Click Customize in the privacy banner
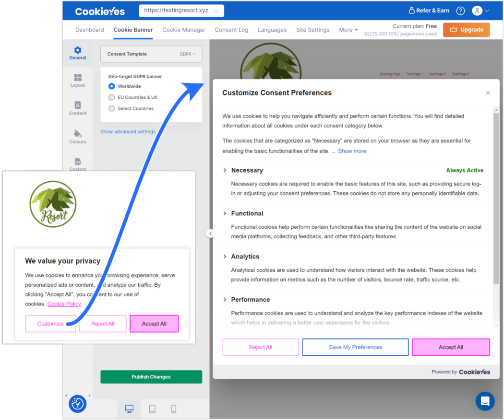Image resolution: width=504 pixels, height=420 pixels. pos(50,324)
